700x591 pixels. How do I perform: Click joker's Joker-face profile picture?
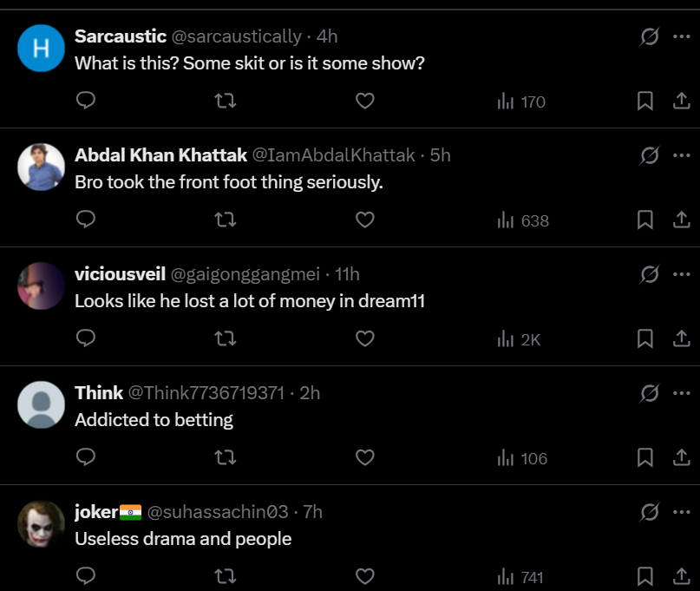point(42,523)
